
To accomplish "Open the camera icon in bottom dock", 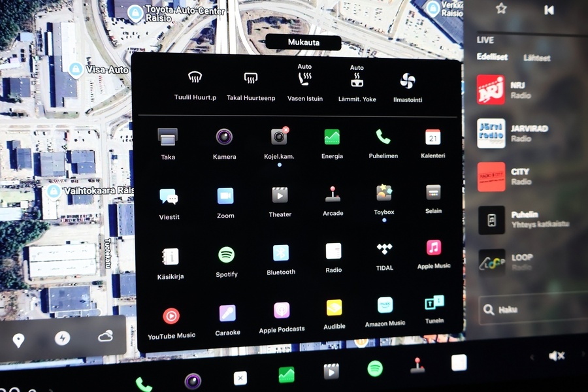I will (193, 382).
